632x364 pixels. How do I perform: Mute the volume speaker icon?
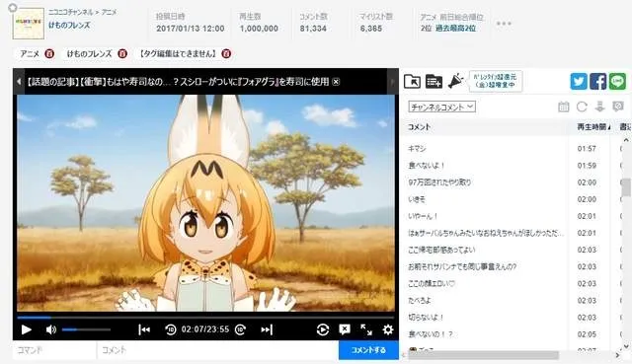(50, 329)
